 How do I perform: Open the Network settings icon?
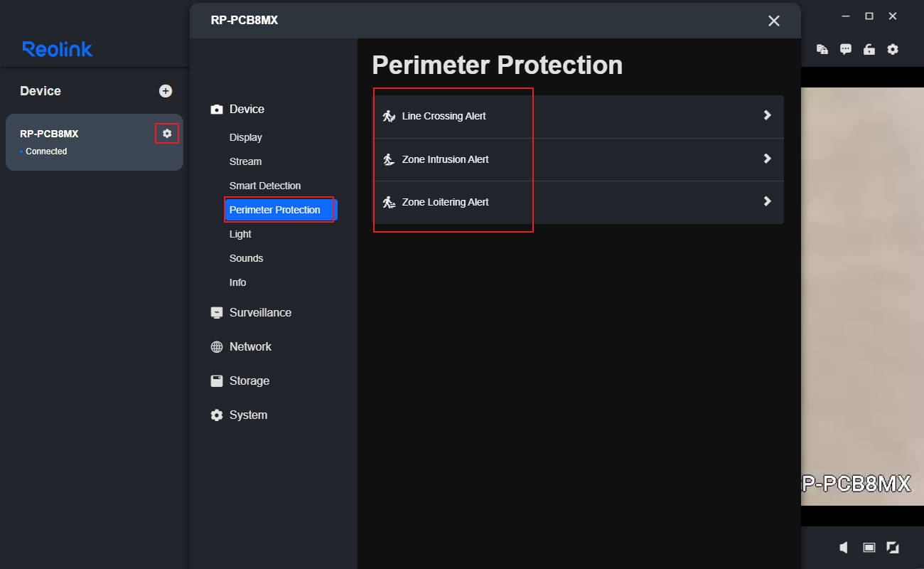pyautogui.click(x=217, y=346)
